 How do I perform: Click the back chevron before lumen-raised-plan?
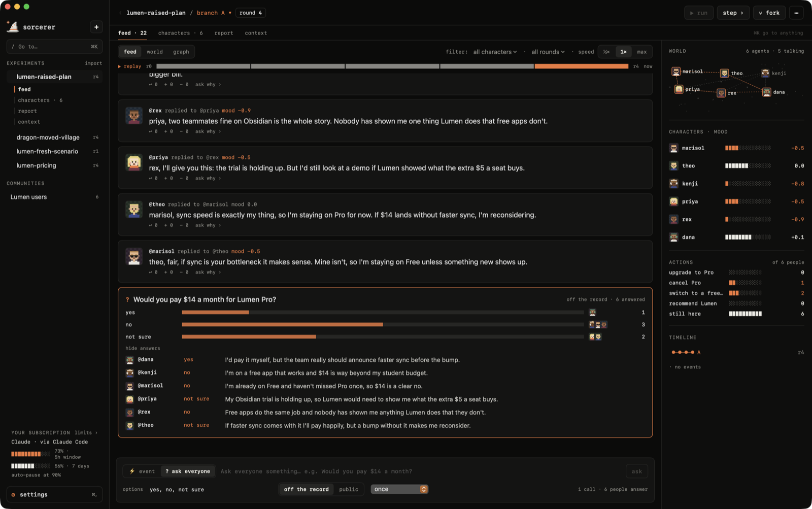(120, 13)
